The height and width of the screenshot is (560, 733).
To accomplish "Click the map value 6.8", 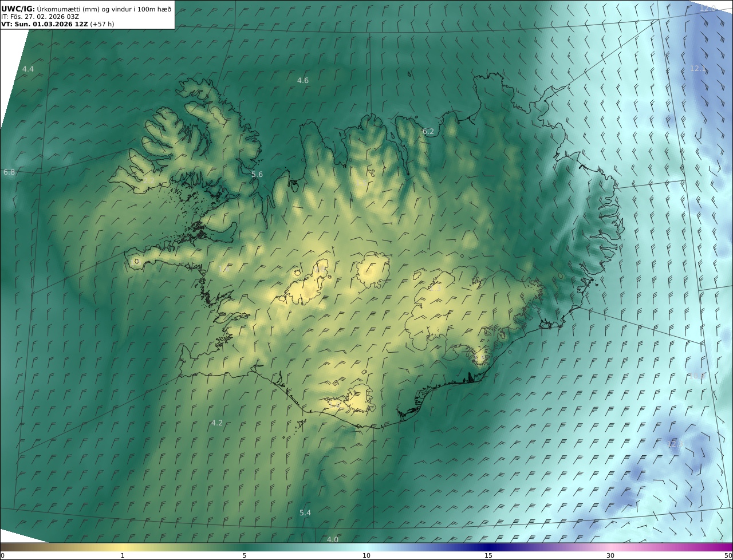I will 9,172.
